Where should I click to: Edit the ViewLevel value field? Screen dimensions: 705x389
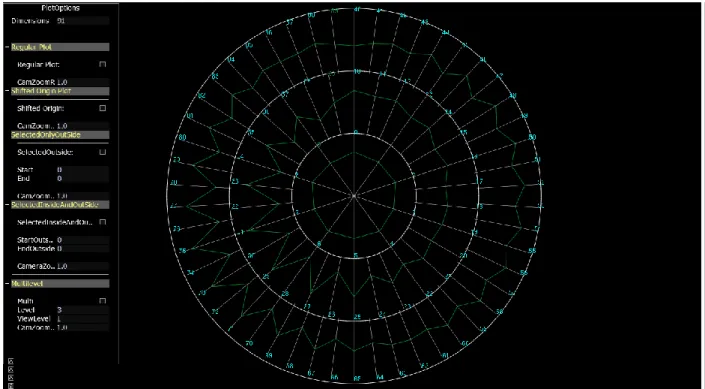pyautogui.click(x=83, y=319)
